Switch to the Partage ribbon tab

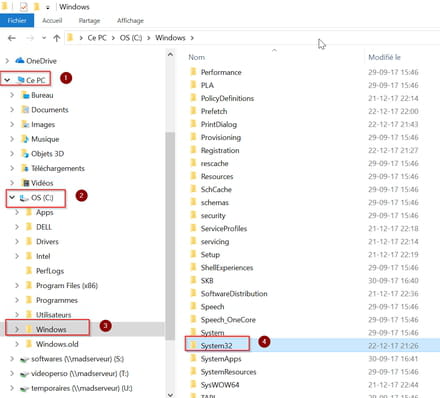(x=89, y=20)
